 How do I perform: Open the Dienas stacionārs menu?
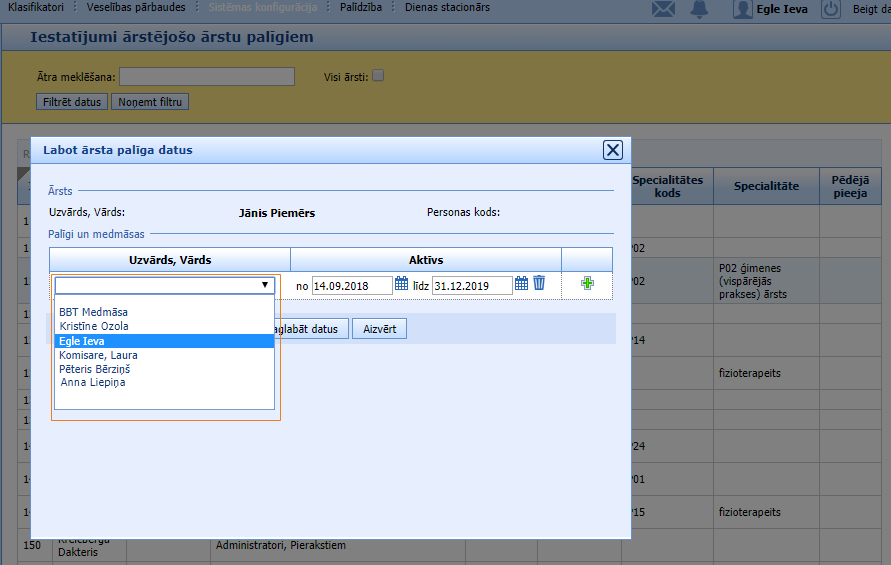pyautogui.click(x=447, y=7)
